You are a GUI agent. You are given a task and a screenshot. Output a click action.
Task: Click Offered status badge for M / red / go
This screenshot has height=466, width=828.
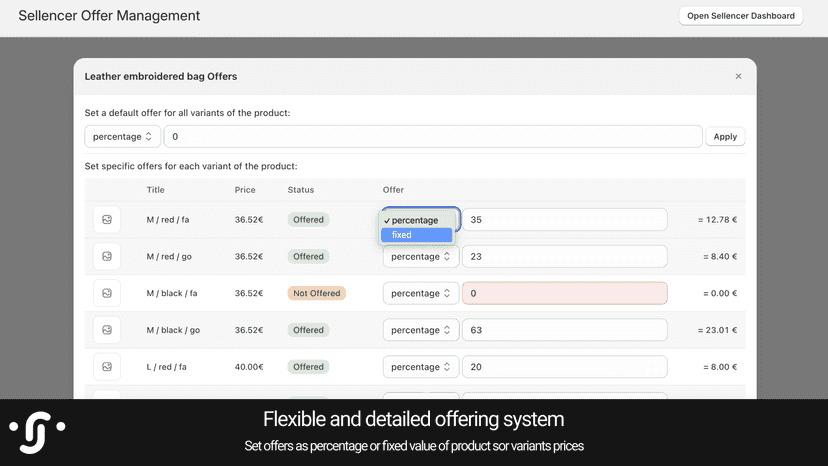click(x=308, y=256)
